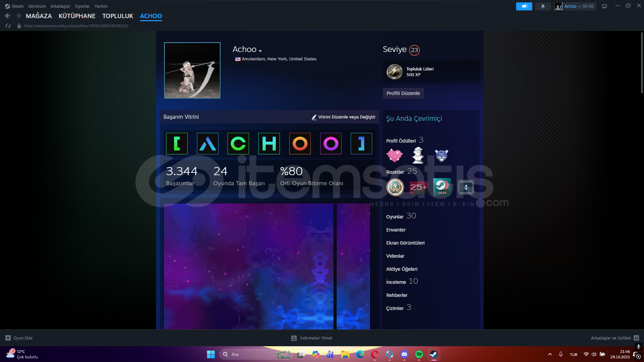Click the page vertical scrollbar
This screenshot has height=362, width=644.
tap(642, 62)
